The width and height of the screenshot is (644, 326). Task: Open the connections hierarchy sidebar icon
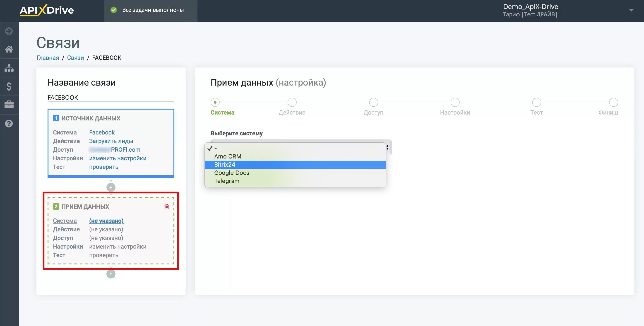[9, 68]
